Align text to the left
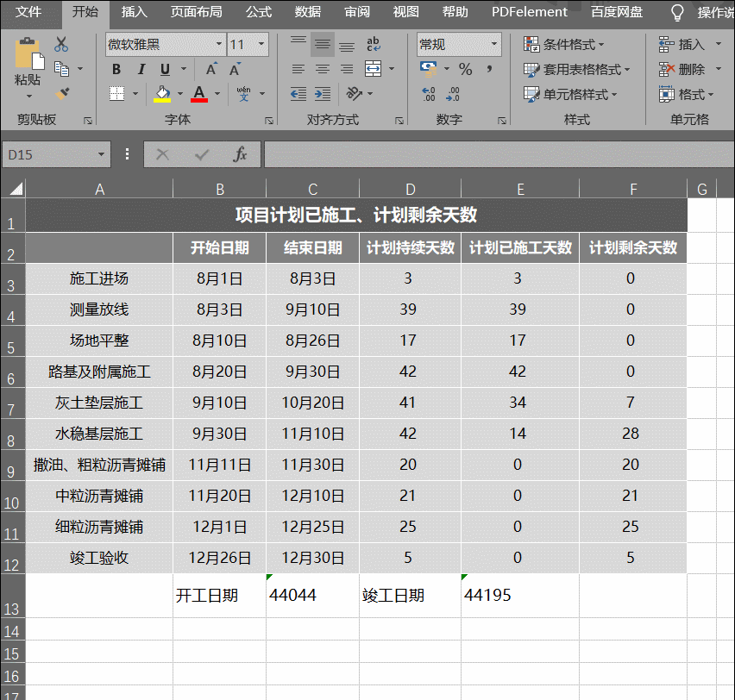 298,69
